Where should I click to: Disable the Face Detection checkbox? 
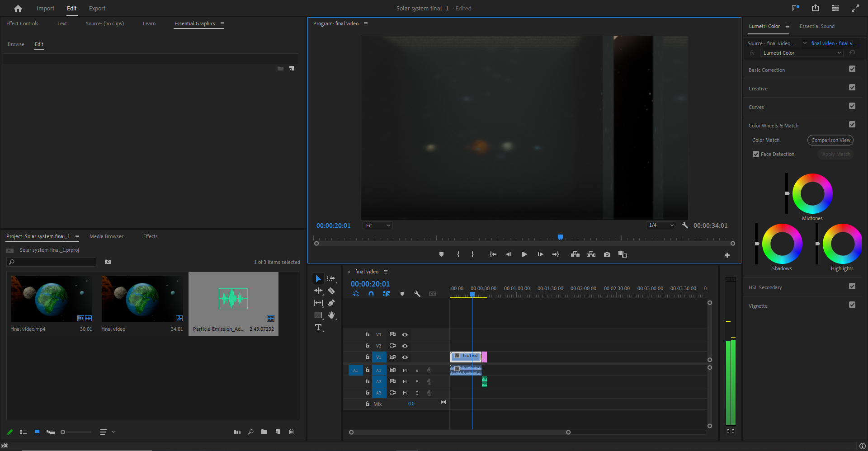pyautogui.click(x=756, y=154)
